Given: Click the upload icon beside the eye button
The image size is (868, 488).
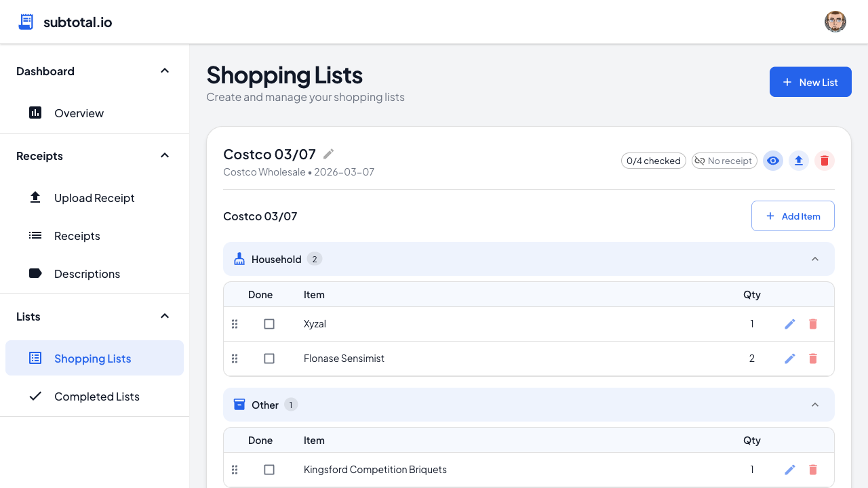Looking at the screenshot, I should [x=799, y=161].
